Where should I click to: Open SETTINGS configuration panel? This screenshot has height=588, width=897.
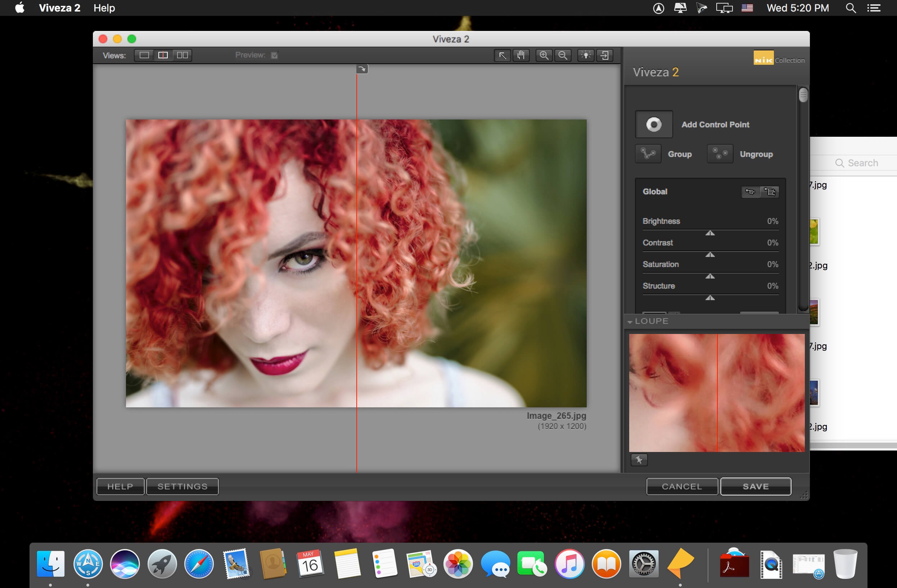click(182, 486)
